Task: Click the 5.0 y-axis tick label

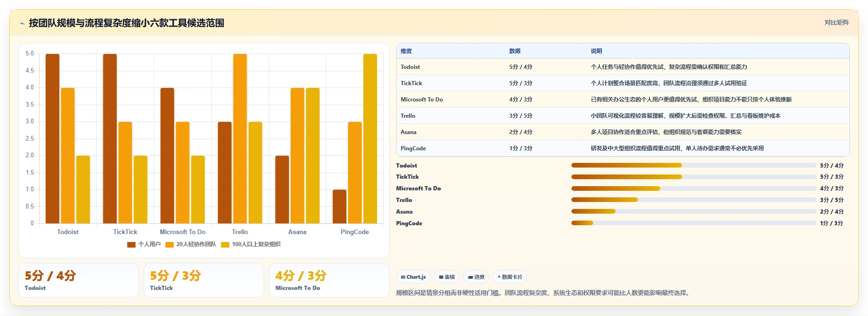Action: coord(30,54)
